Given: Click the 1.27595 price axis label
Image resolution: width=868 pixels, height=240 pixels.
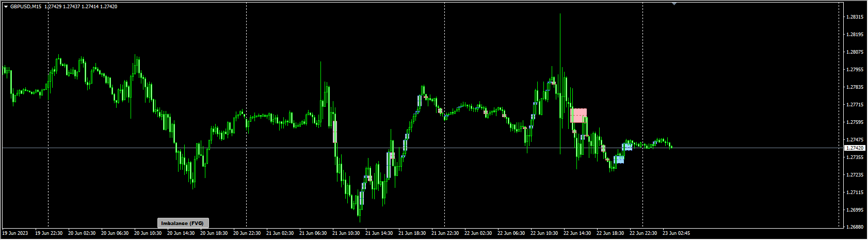Looking at the screenshot, I should click(855, 122).
